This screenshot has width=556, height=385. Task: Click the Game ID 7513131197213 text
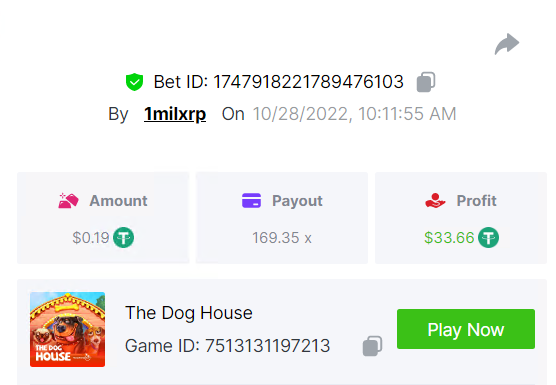click(x=228, y=346)
